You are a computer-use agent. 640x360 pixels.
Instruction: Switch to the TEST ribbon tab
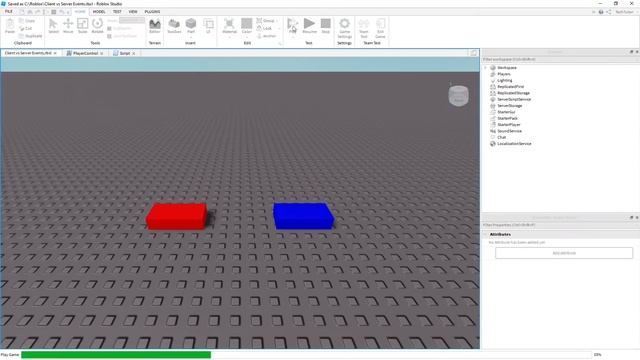pyautogui.click(x=117, y=11)
